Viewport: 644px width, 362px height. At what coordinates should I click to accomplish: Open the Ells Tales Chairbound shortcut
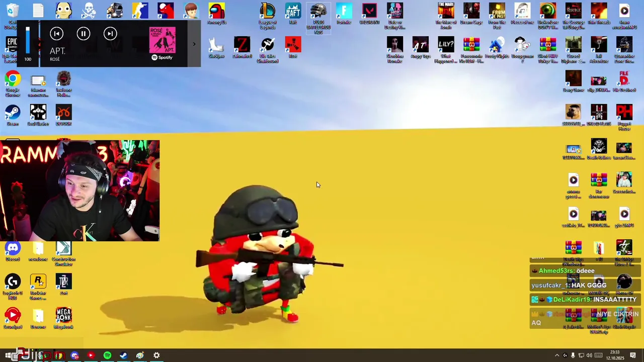point(268,50)
